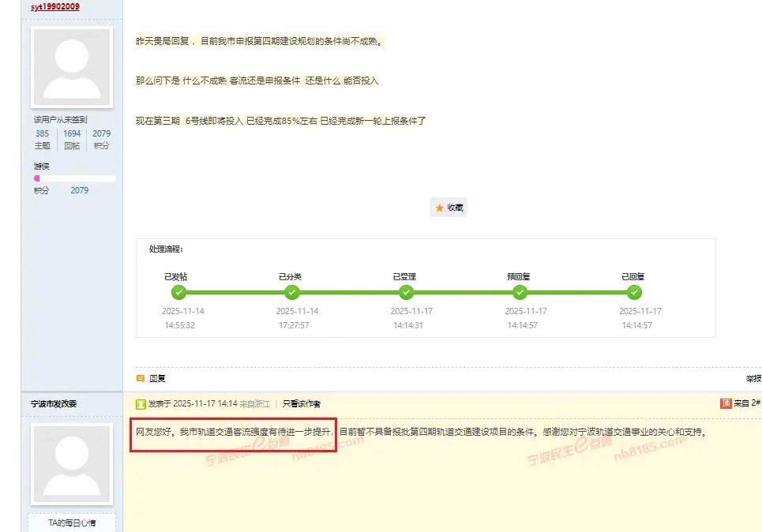This screenshot has width=762, height=532.
Task: Click the 宁波市发改委 avatar image
Action: [x=72, y=460]
